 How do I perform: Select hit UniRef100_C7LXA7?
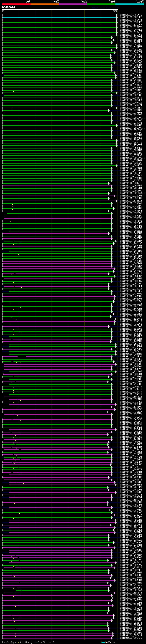pyautogui.click(x=131, y=598)
